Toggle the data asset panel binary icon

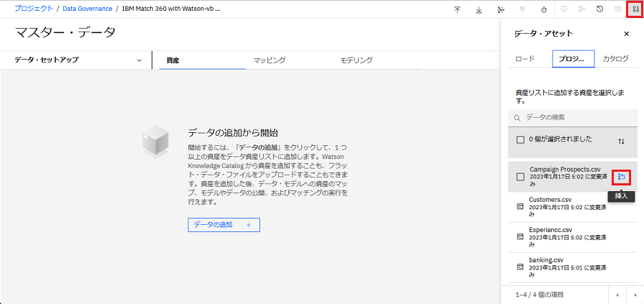(x=635, y=9)
